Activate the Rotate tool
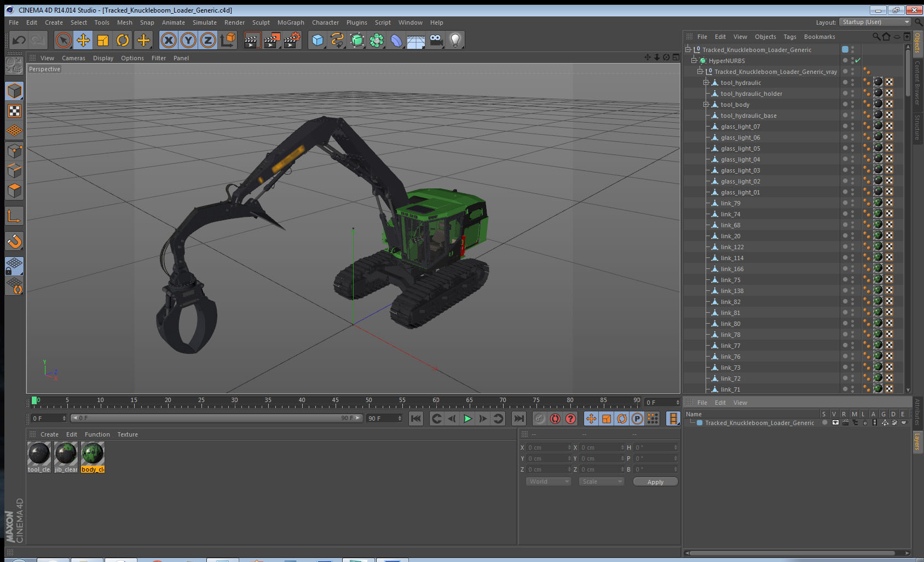924x562 pixels. (123, 40)
